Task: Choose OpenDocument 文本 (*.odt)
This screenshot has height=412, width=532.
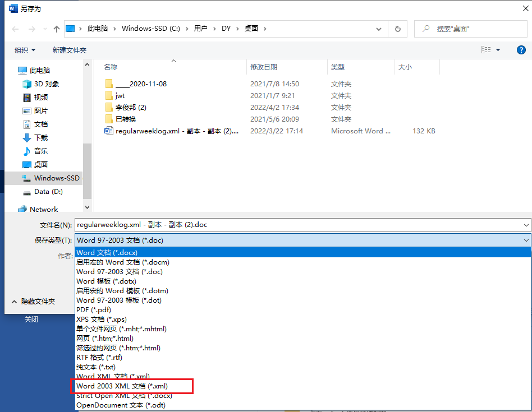Action: (303, 405)
